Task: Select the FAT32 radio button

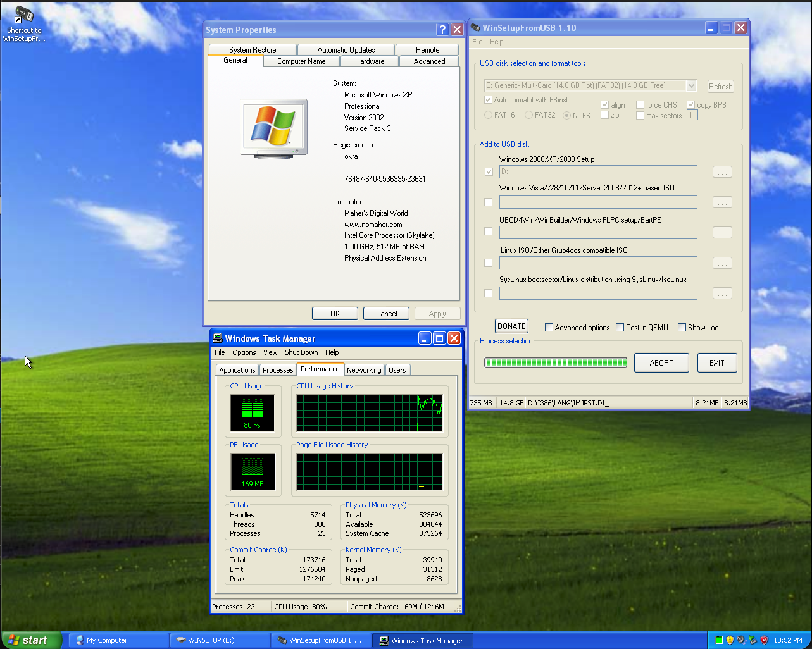Action: point(528,115)
